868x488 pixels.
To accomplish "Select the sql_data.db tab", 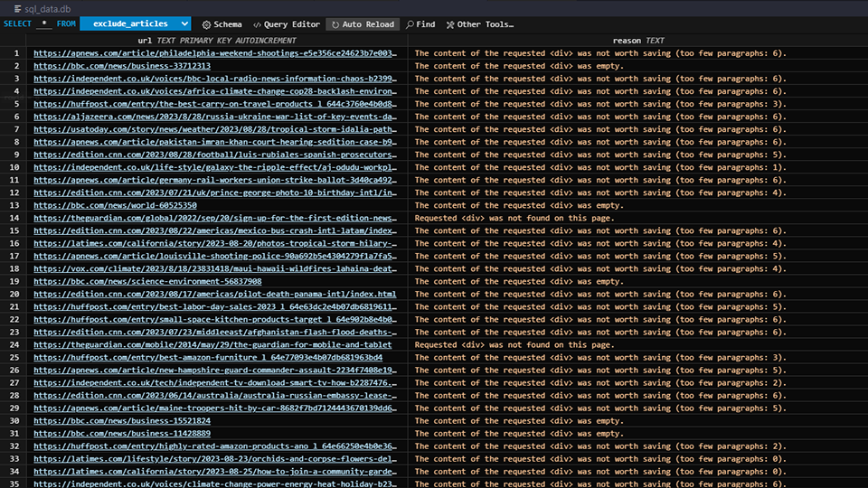I will click(x=42, y=9).
